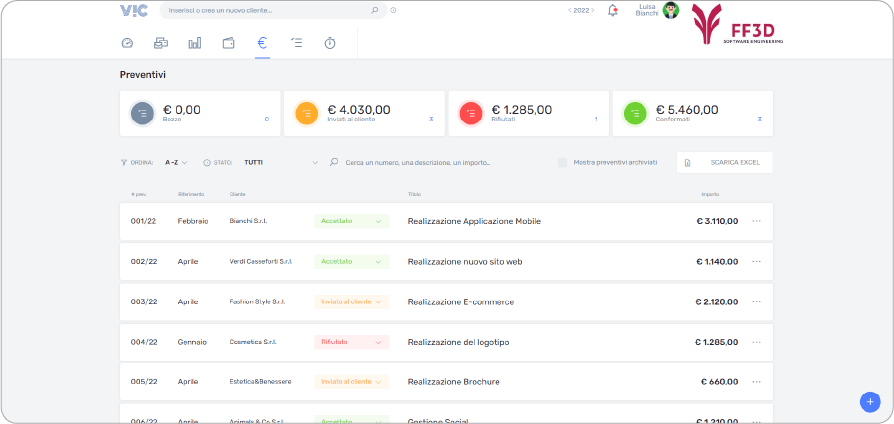Open 'Realizzazione nuovo sito web' quote title
894x424 pixels.
point(465,262)
